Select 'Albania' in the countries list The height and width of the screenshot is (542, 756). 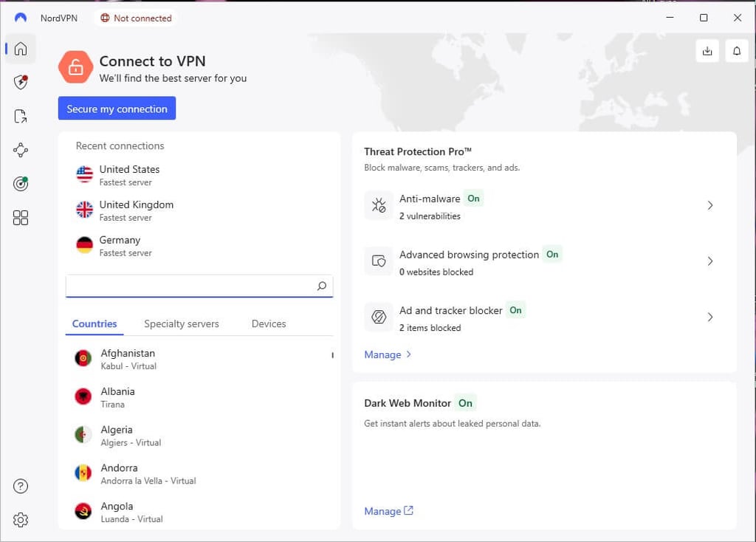pos(117,391)
